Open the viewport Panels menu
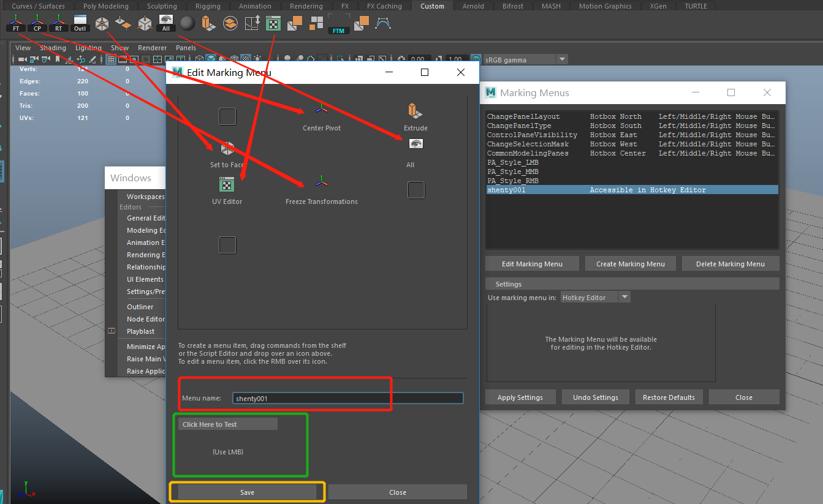 pyautogui.click(x=186, y=48)
